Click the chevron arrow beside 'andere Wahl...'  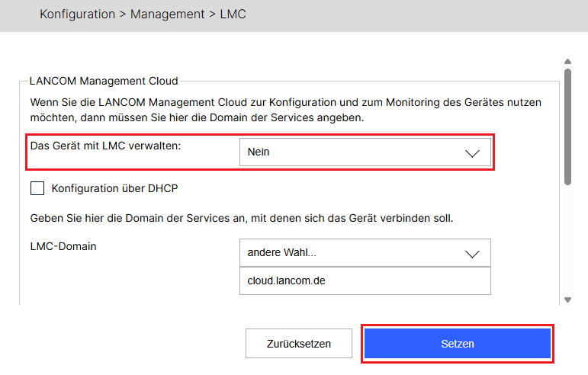tap(472, 254)
